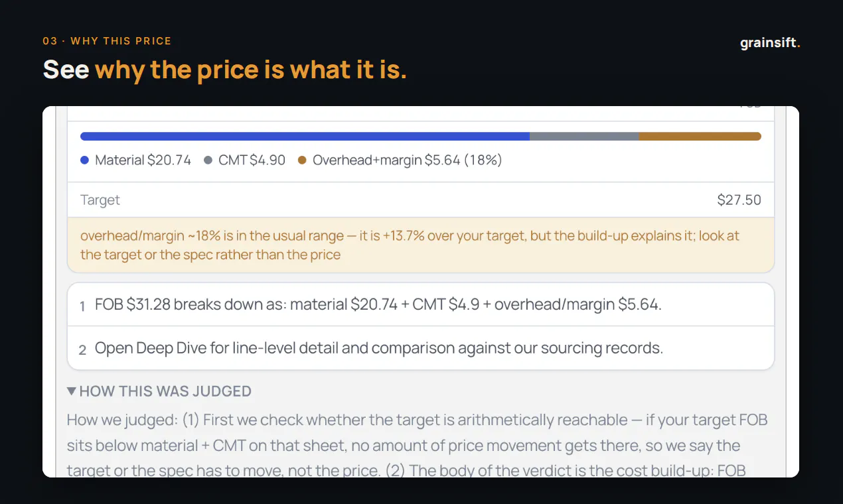Click the brown Overhead+margin legend dot
Image resolution: width=843 pixels, height=504 pixels.
tap(302, 160)
